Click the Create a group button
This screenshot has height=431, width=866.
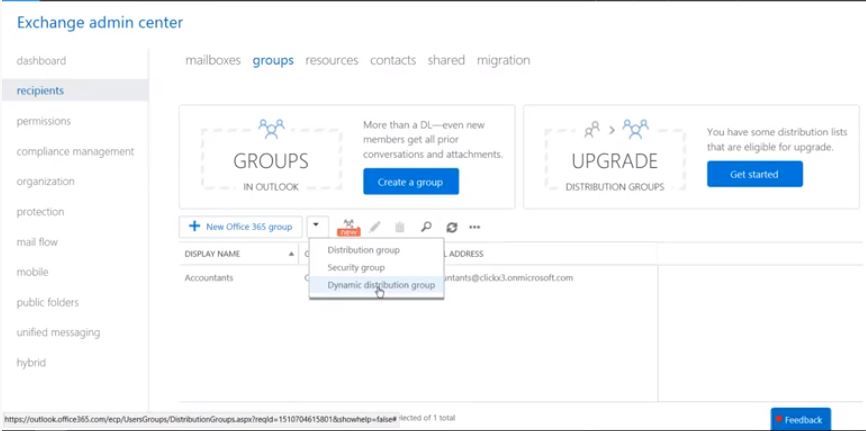[x=411, y=182]
